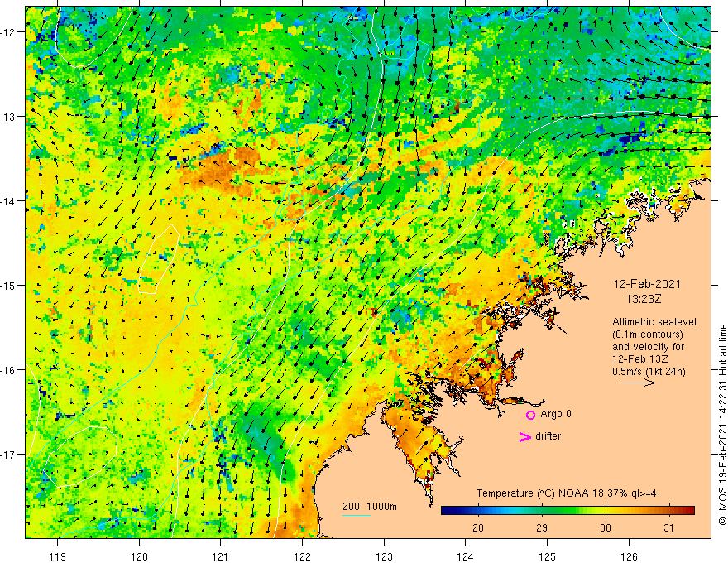The image size is (728, 563).
Task: Click the '200 1000m' depth contour label
Action: click(370, 507)
